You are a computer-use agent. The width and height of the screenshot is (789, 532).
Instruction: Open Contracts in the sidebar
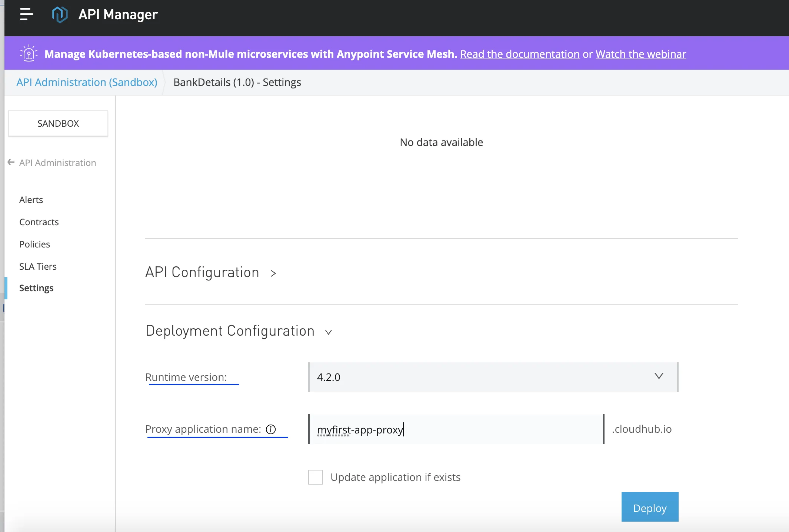pyautogui.click(x=39, y=222)
